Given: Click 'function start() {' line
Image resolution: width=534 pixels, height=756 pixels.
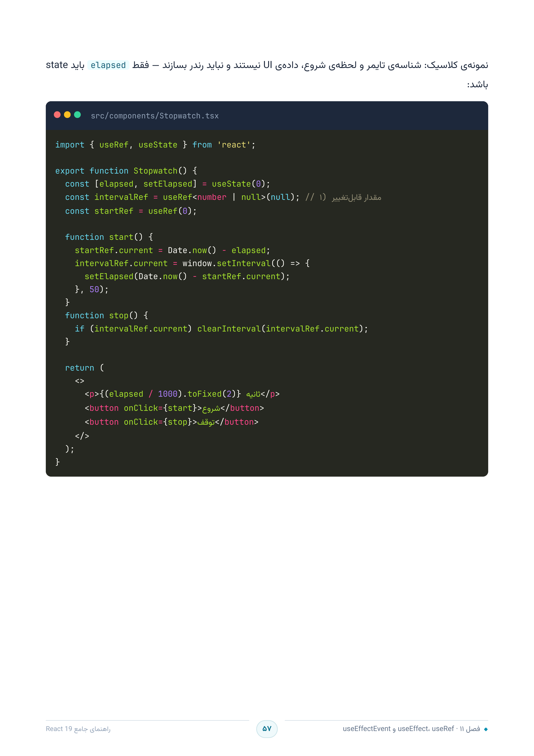Looking at the screenshot, I should click(x=109, y=237).
